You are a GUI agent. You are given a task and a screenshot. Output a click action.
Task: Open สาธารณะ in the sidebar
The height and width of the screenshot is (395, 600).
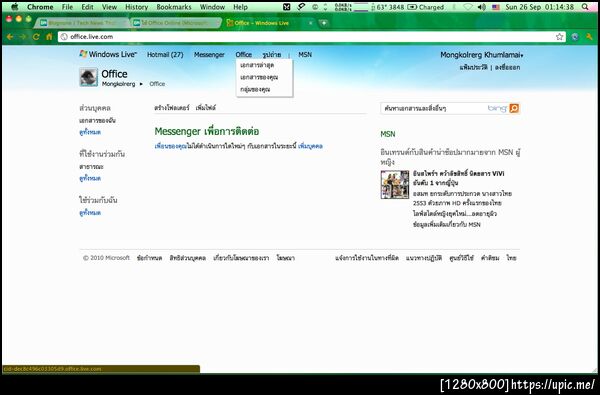(91, 167)
